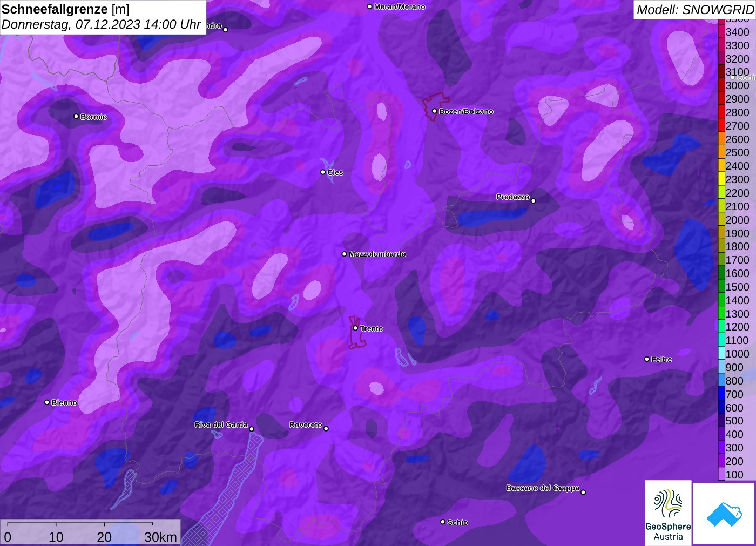Viewport: 756px width, 546px height.
Task: Click the Mezzolombardo label text
Action: (377, 254)
